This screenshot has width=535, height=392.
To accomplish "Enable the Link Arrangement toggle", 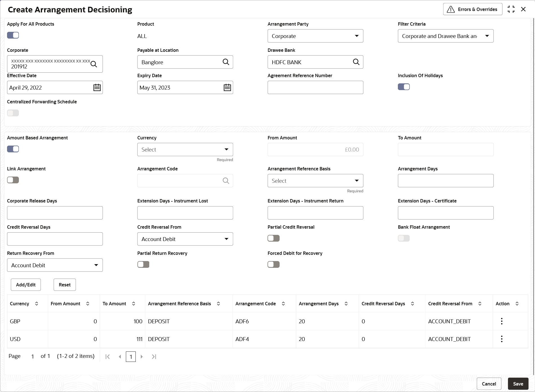I will tap(13, 180).
